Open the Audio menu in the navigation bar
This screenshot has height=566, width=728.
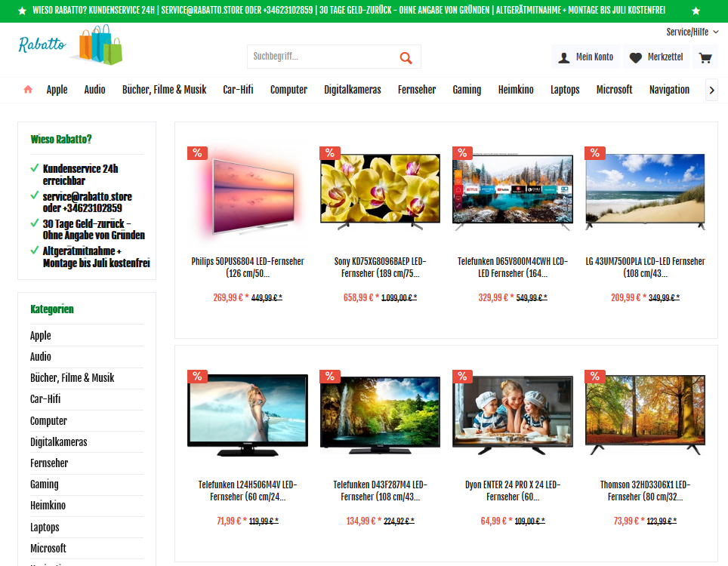click(x=94, y=90)
